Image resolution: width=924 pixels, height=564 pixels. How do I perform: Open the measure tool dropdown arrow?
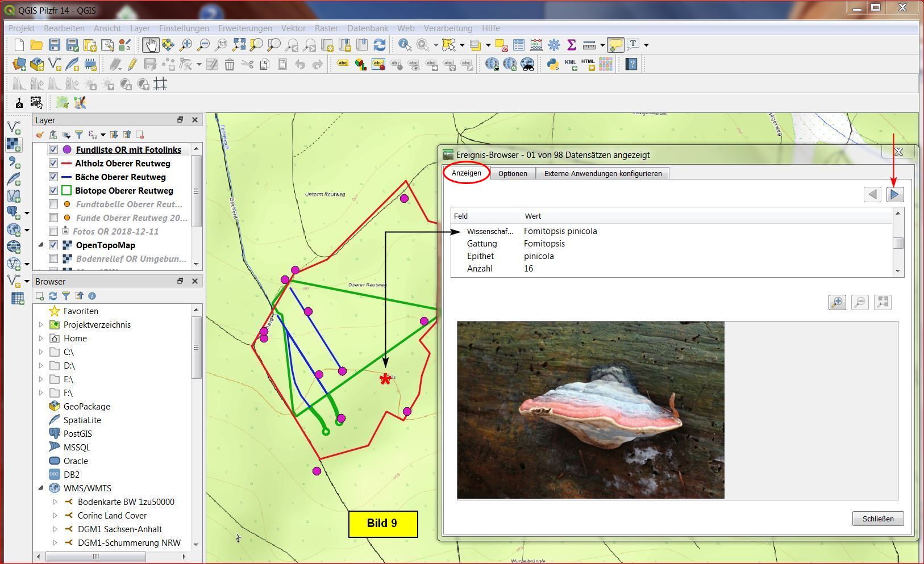(x=602, y=45)
